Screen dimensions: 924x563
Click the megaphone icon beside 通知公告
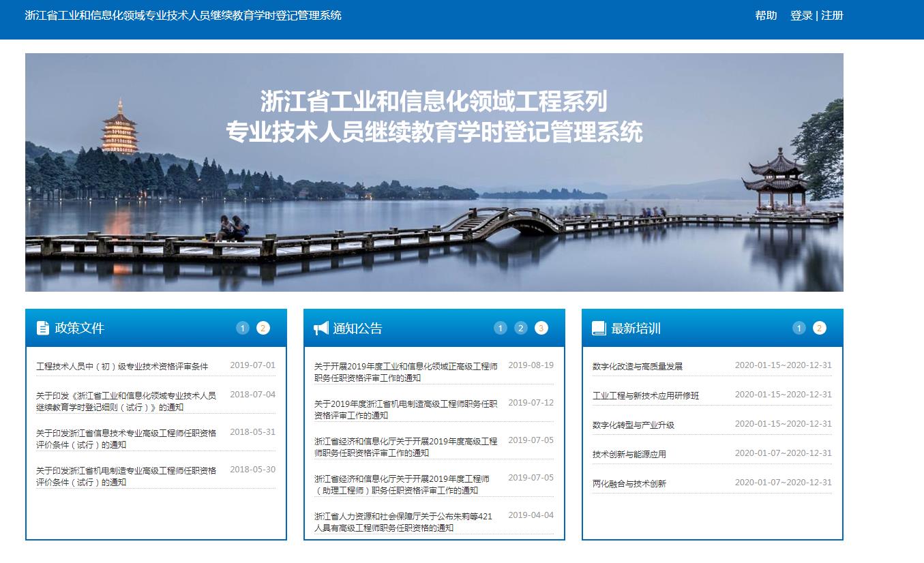(321, 329)
